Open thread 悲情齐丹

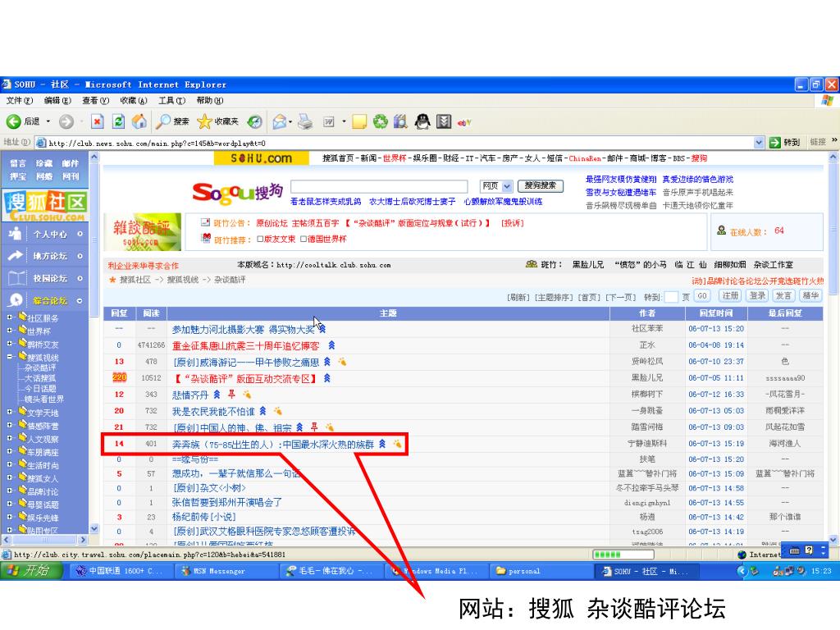click(x=190, y=395)
